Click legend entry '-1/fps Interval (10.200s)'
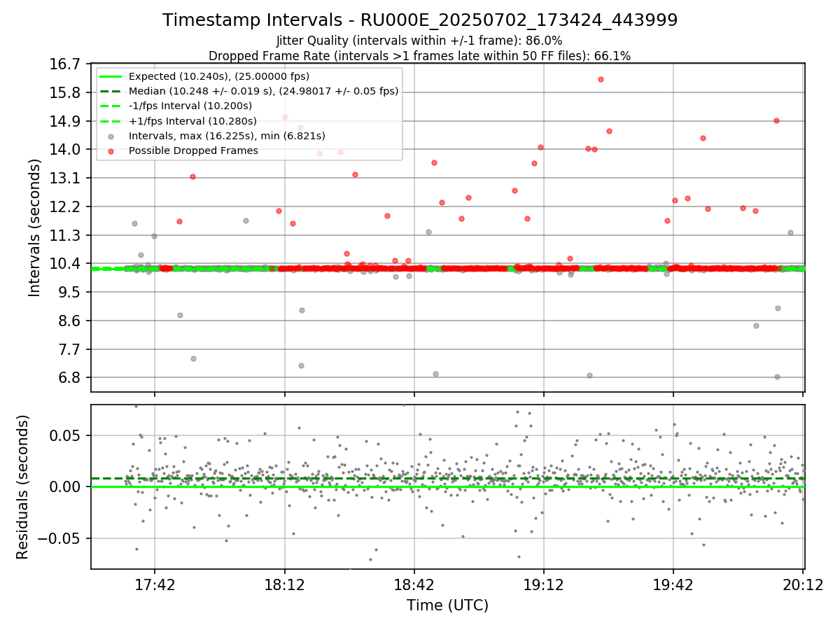 (190, 106)
